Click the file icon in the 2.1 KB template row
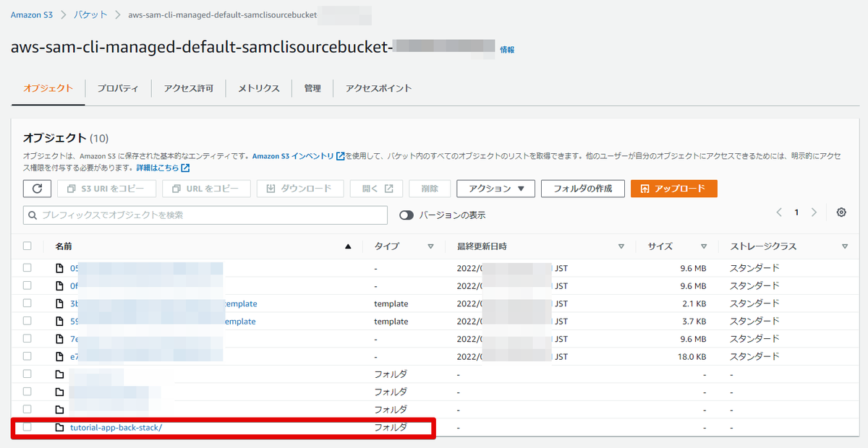The image size is (868, 448). tap(60, 303)
